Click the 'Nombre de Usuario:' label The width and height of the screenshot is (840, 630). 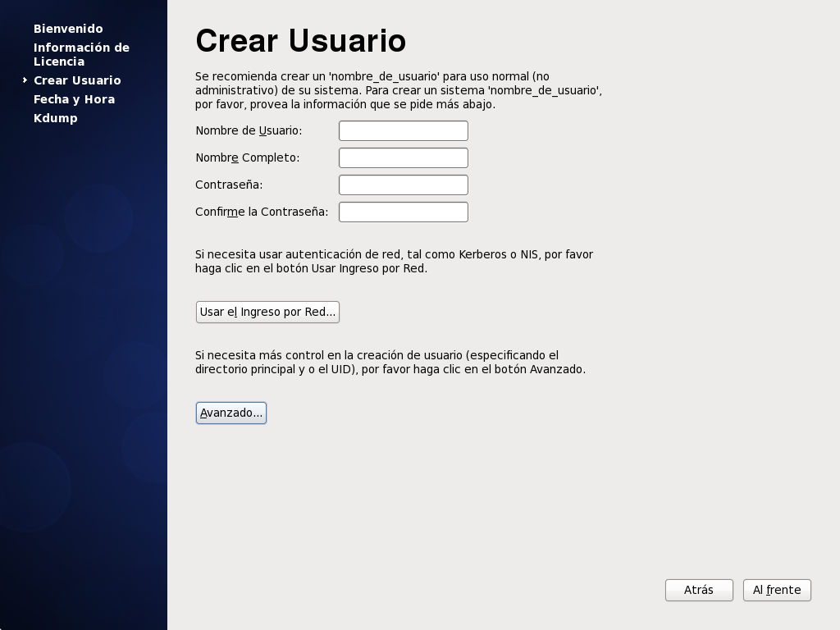click(249, 131)
